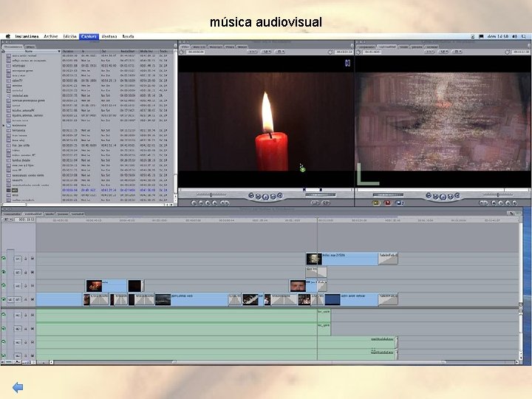The width and height of the screenshot is (532, 399).
Task: Click Go to Previous Edit in Canvas
Action: click(x=429, y=196)
